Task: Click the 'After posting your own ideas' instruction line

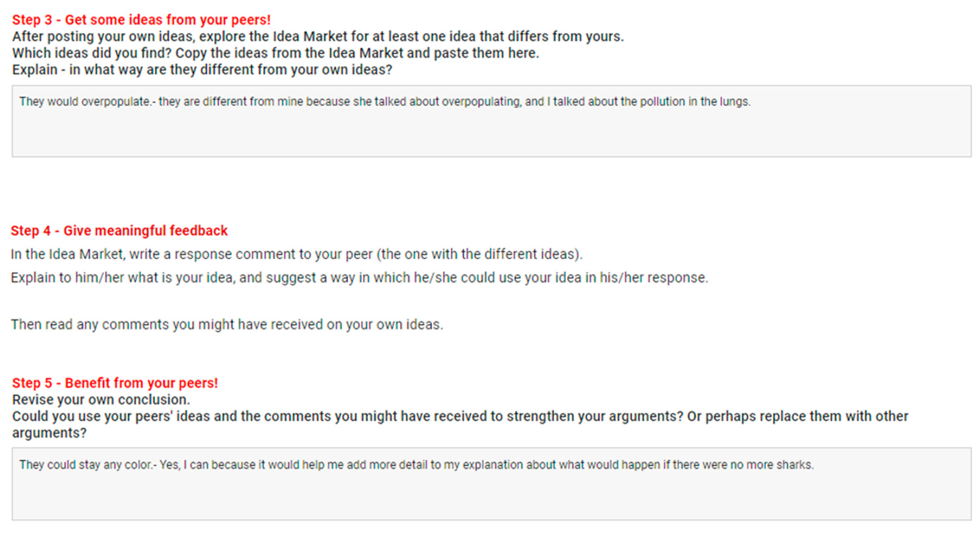Action: point(318,37)
